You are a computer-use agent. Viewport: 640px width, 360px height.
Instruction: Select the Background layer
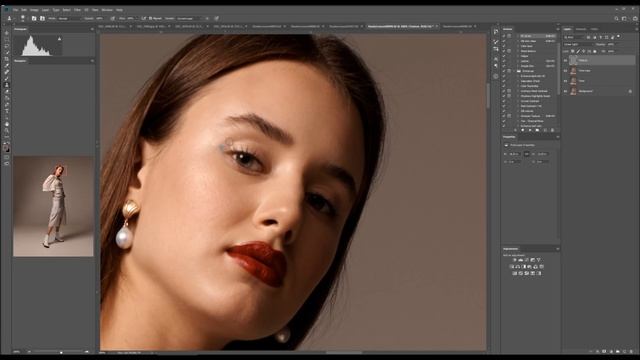click(599, 91)
